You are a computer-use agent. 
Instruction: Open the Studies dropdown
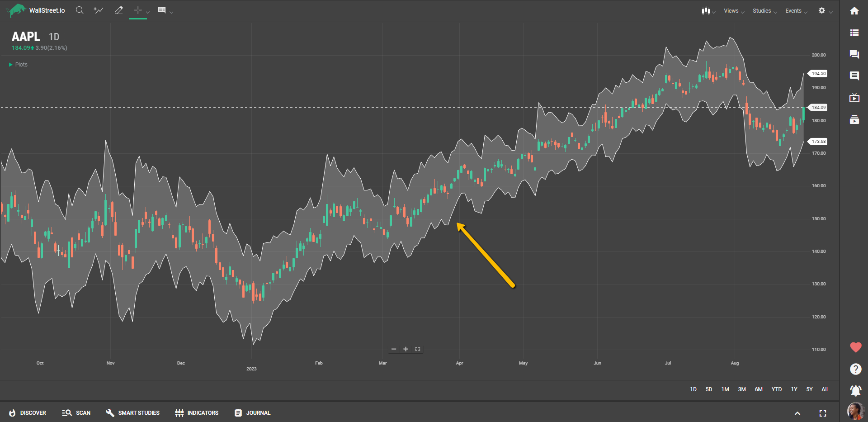(764, 11)
